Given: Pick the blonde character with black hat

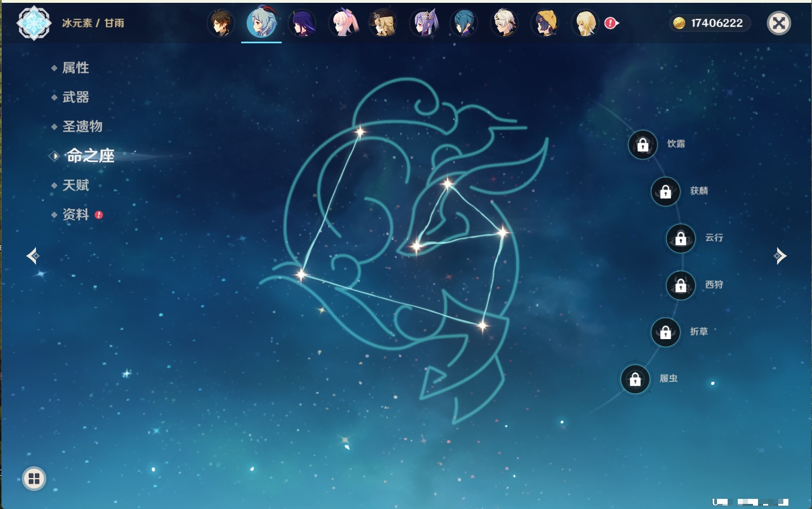Looking at the screenshot, I should [x=384, y=24].
